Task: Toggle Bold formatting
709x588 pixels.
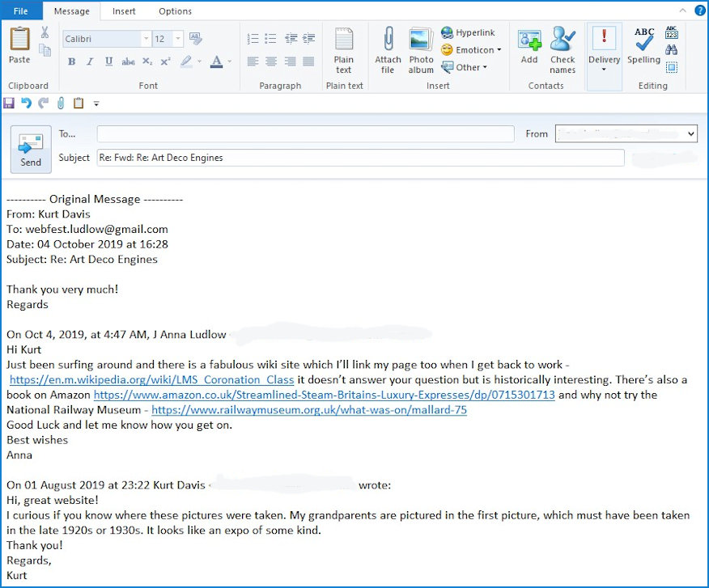Action: (71, 61)
